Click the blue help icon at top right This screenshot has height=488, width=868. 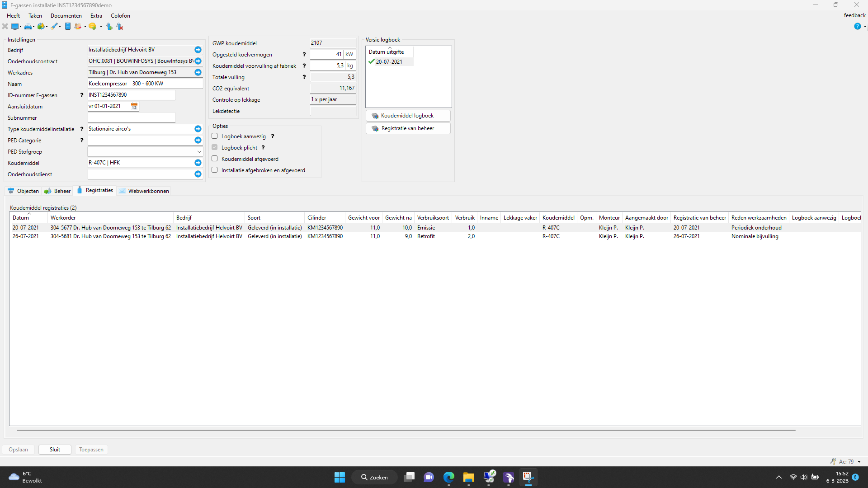857,26
